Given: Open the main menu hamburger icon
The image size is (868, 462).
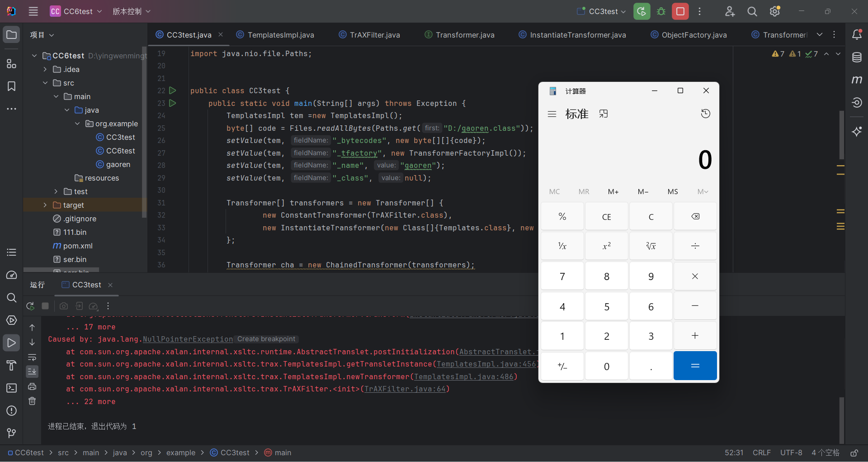Looking at the screenshot, I should click(x=33, y=11).
